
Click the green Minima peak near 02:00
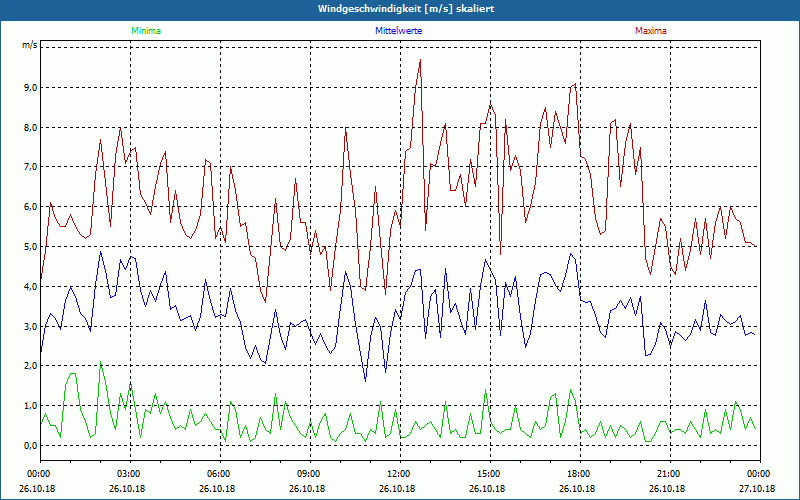tap(101, 362)
